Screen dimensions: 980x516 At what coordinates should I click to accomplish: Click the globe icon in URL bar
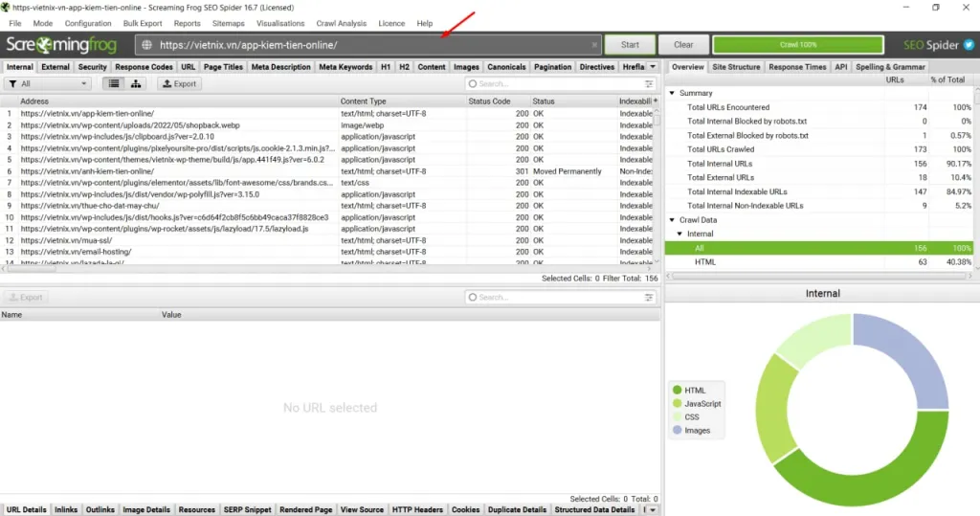pyautogui.click(x=146, y=45)
